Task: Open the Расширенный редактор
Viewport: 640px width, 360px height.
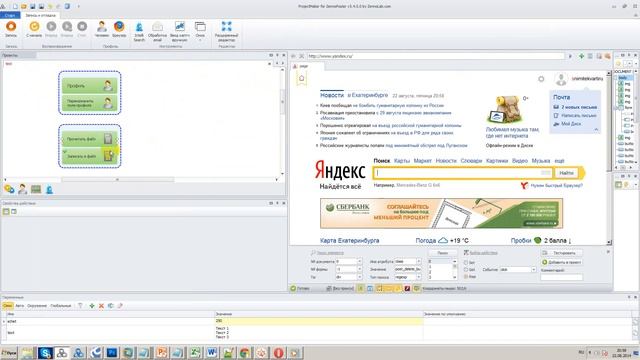Action: click(227, 31)
